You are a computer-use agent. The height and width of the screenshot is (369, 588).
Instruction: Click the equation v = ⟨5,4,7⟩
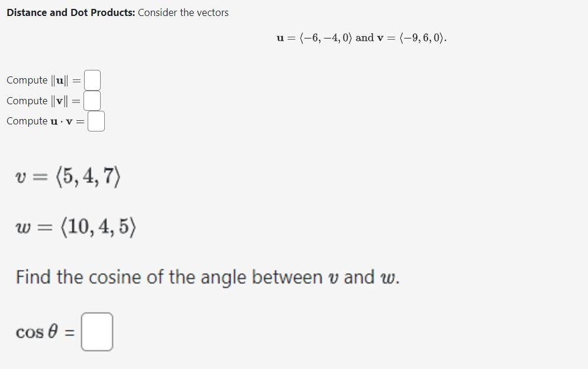68,177
